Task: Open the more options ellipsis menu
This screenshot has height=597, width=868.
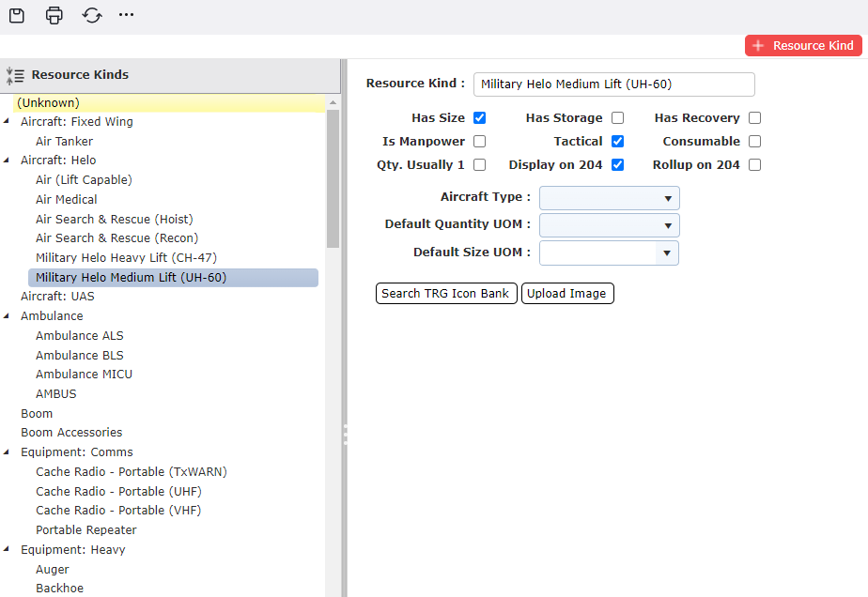Action: [126, 15]
